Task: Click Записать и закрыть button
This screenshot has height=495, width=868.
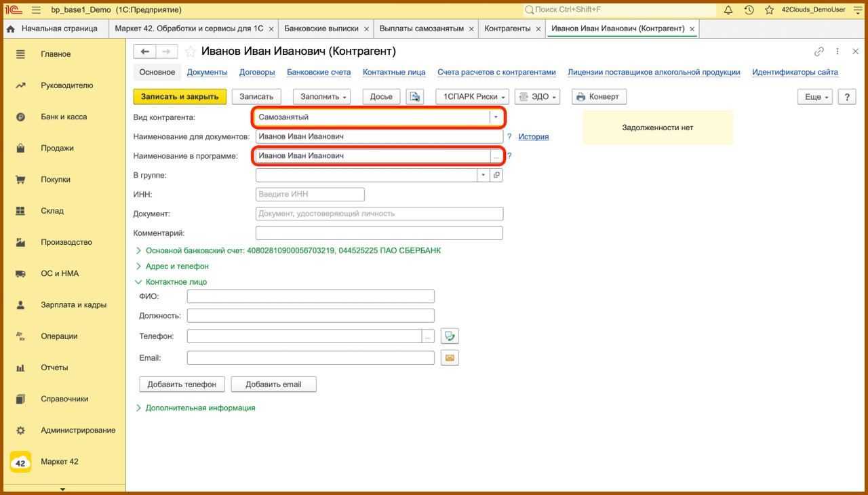Action: (x=180, y=96)
